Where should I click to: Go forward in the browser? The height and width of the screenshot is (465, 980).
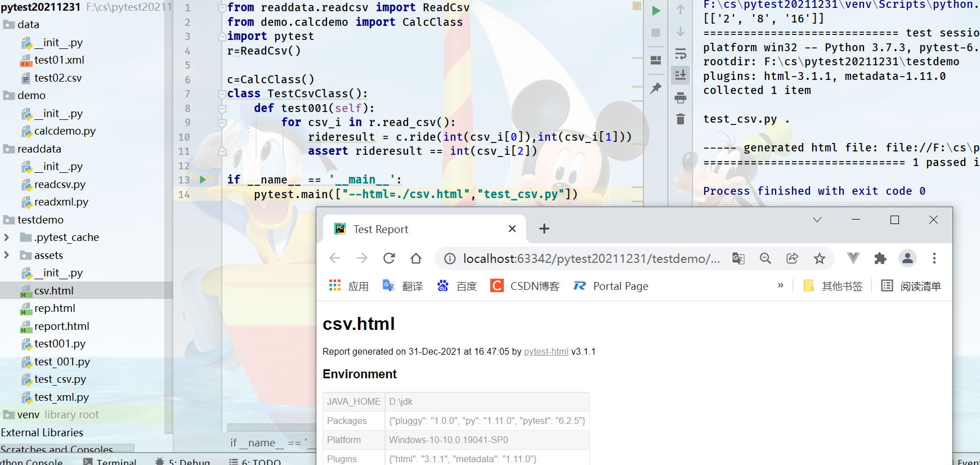[362, 258]
